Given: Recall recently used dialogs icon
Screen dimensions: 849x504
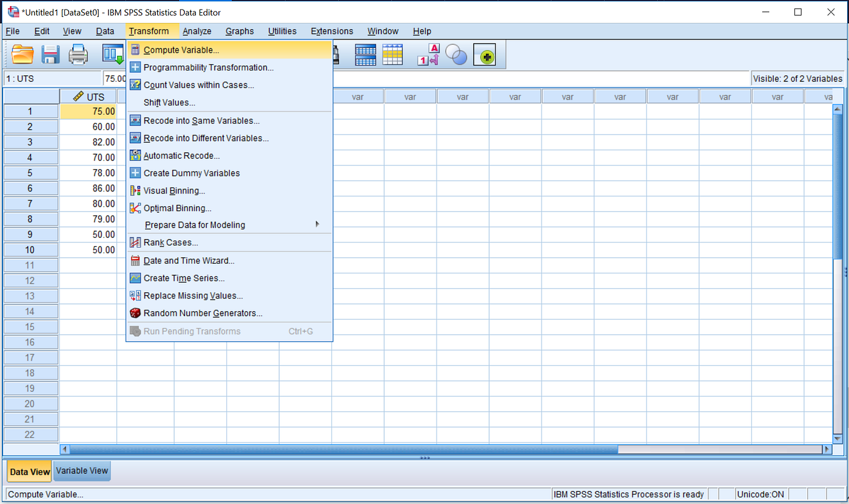Looking at the screenshot, I should pos(113,55).
